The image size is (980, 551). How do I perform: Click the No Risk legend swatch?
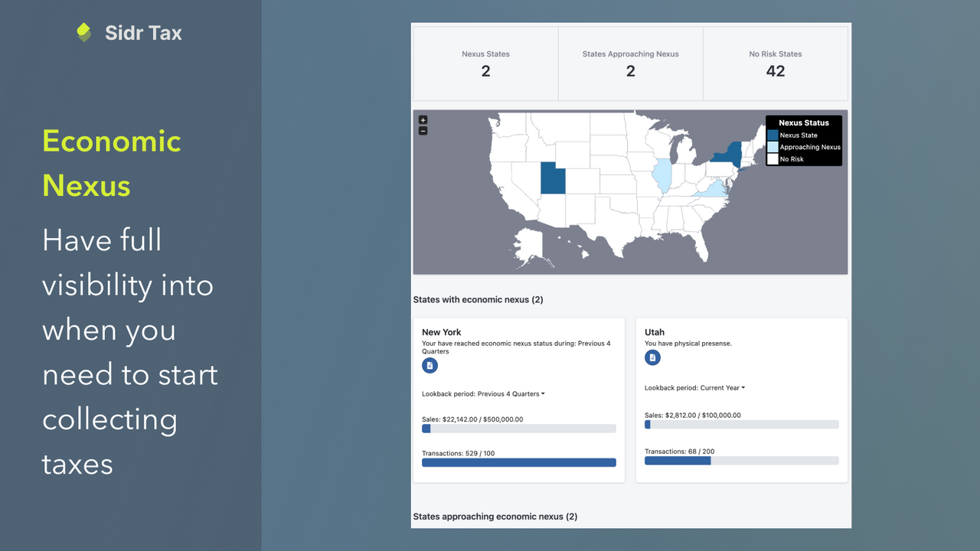coord(772,158)
